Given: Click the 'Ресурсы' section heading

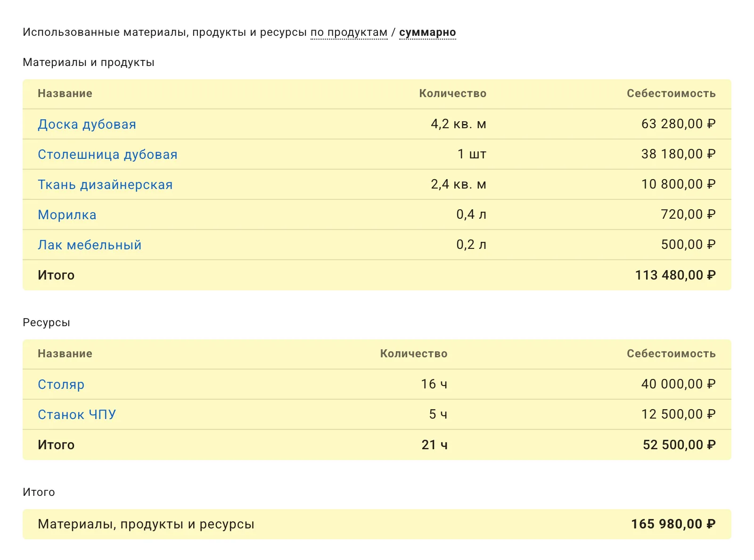Looking at the screenshot, I should (x=46, y=322).
